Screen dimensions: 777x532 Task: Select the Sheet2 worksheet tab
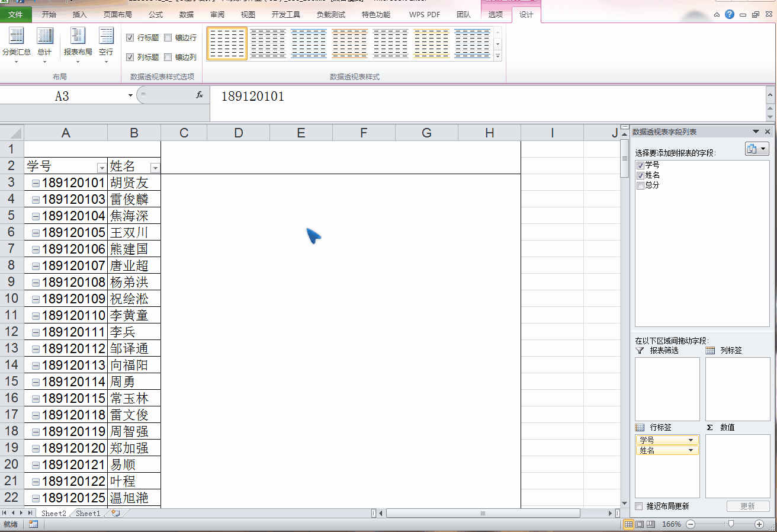[x=53, y=513]
